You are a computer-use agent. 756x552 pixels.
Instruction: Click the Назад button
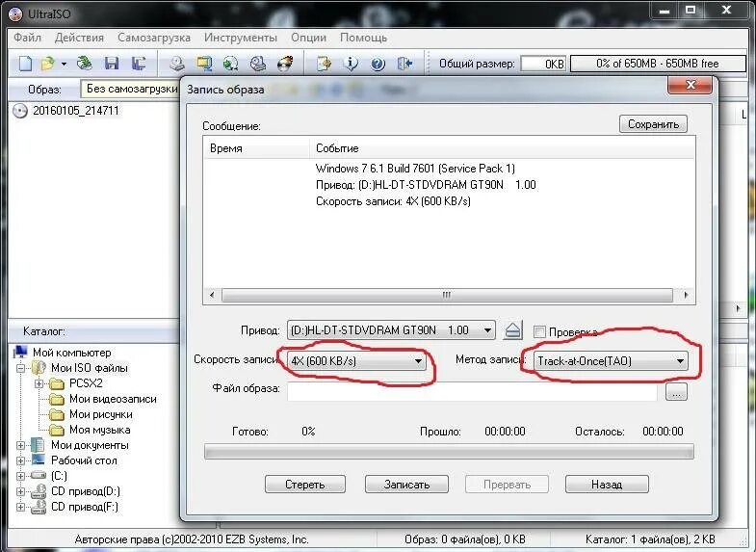[x=607, y=484]
